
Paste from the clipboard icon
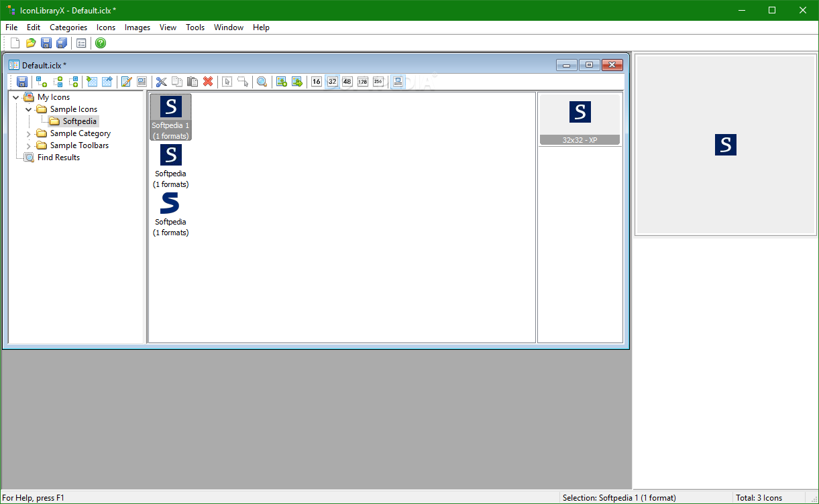pyautogui.click(x=193, y=82)
